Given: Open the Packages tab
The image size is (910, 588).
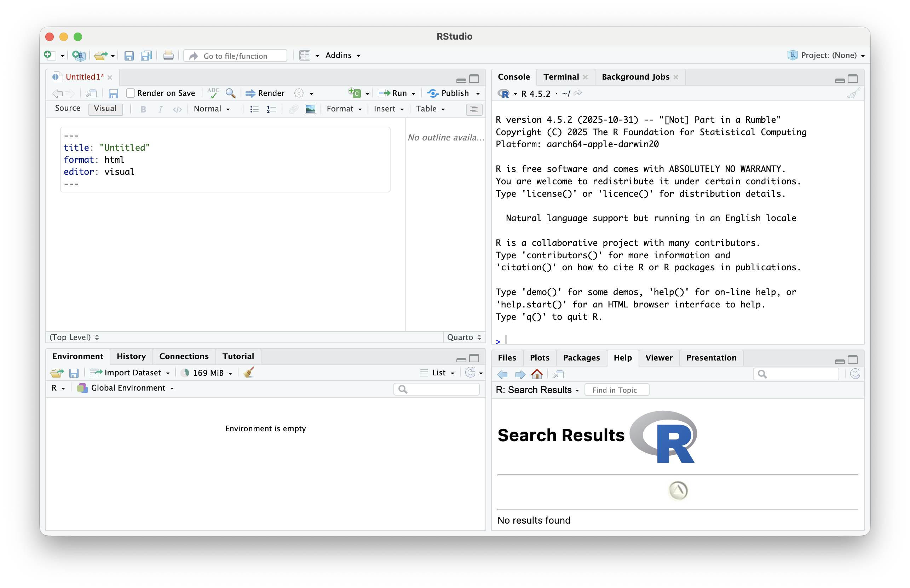Looking at the screenshot, I should [581, 358].
